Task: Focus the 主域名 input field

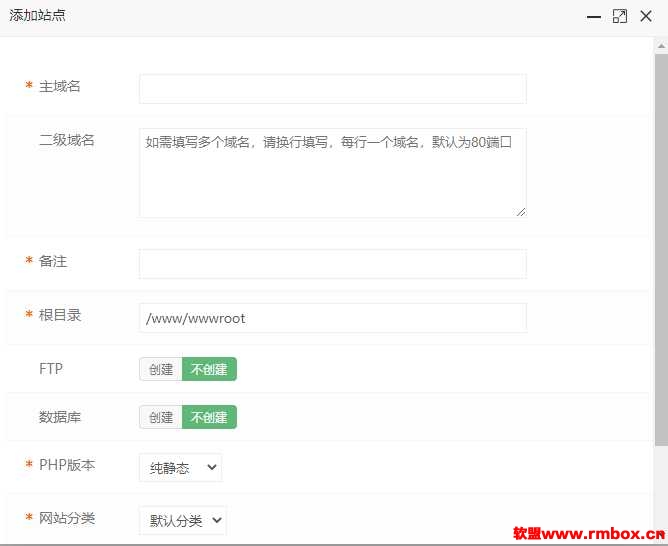Action: (x=333, y=89)
